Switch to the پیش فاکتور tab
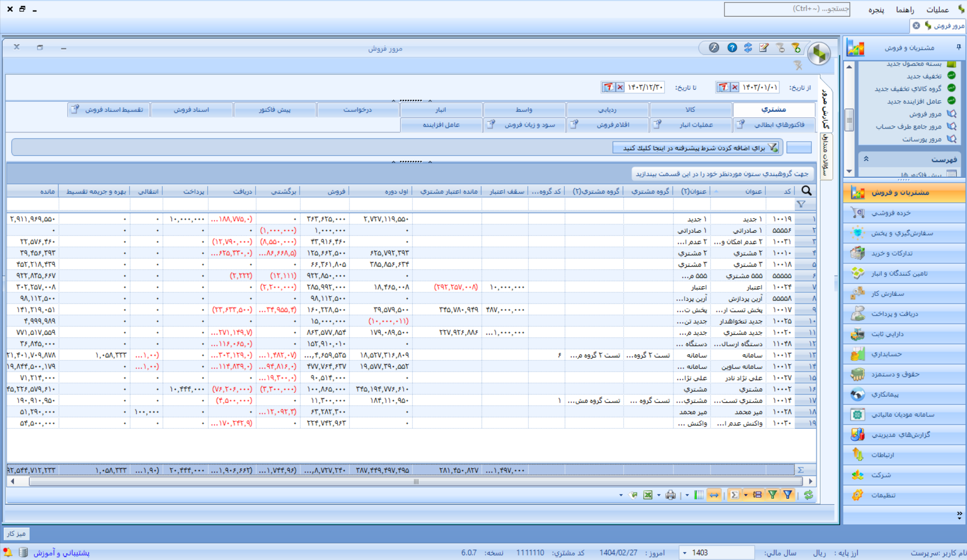This screenshot has height=560, width=967. (275, 109)
